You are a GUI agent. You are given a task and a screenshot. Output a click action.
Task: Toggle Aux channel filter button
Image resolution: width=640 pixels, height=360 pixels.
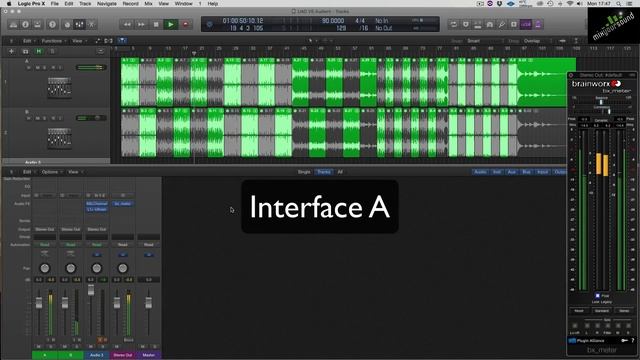tap(511, 172)
